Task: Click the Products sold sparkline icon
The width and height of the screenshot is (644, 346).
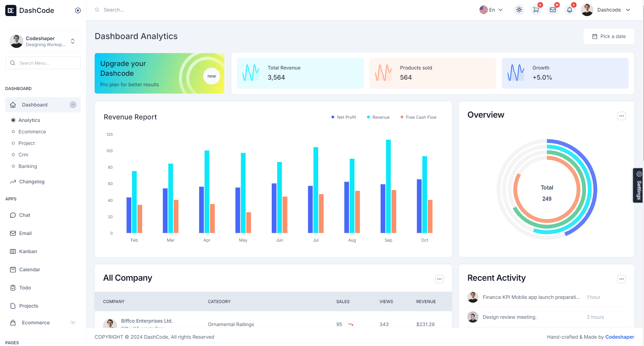Action: click(383, 73)
